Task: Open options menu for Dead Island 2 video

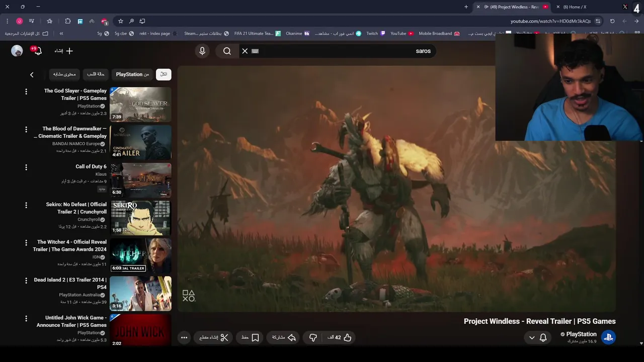Action: [26, 281]
